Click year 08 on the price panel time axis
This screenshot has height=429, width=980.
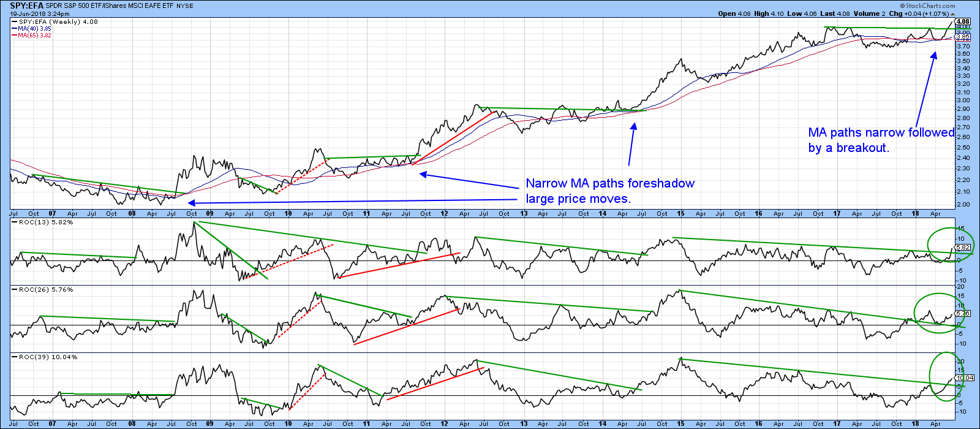(132, 214)
